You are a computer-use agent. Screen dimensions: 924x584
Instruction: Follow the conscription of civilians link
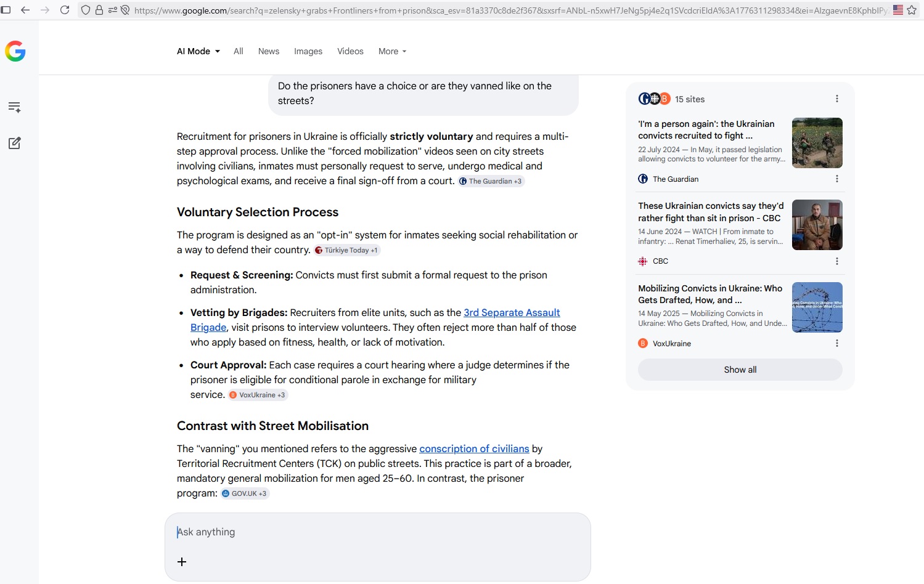tap(474, 448)
